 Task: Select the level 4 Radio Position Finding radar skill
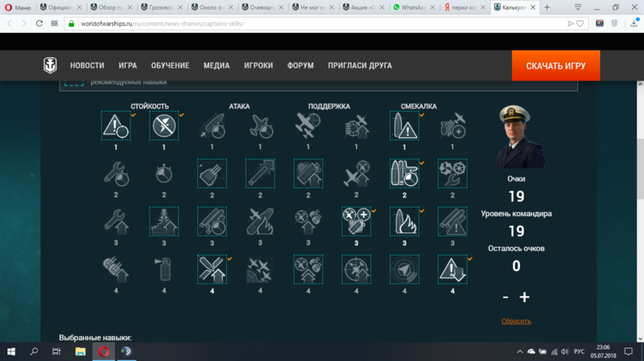pos(404,269)
